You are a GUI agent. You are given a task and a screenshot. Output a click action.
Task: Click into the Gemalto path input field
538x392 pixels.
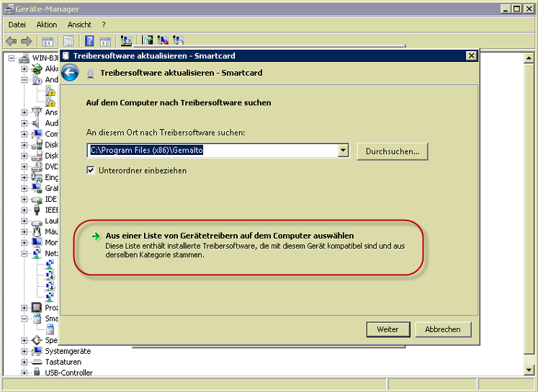[211, 151]
